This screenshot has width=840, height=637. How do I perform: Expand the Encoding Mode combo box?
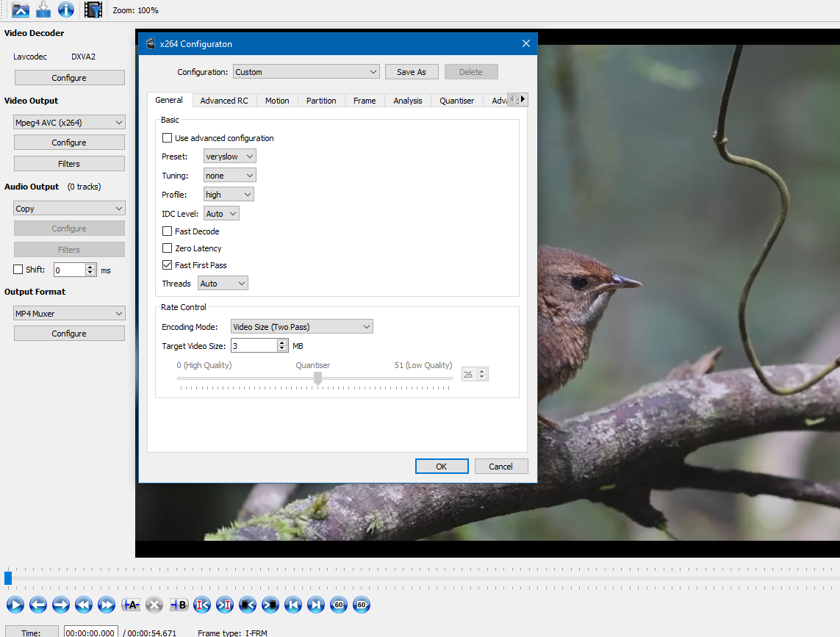coord(301,326)
